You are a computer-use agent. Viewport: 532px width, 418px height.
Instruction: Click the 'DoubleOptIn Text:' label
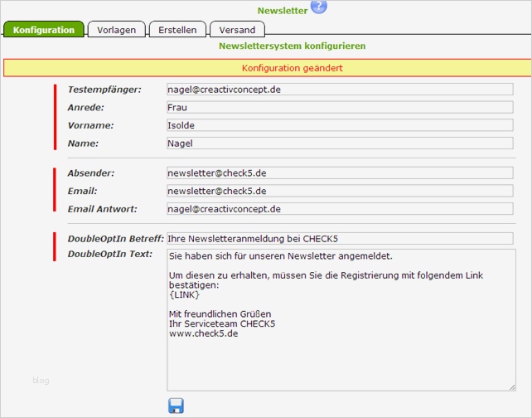110,254
